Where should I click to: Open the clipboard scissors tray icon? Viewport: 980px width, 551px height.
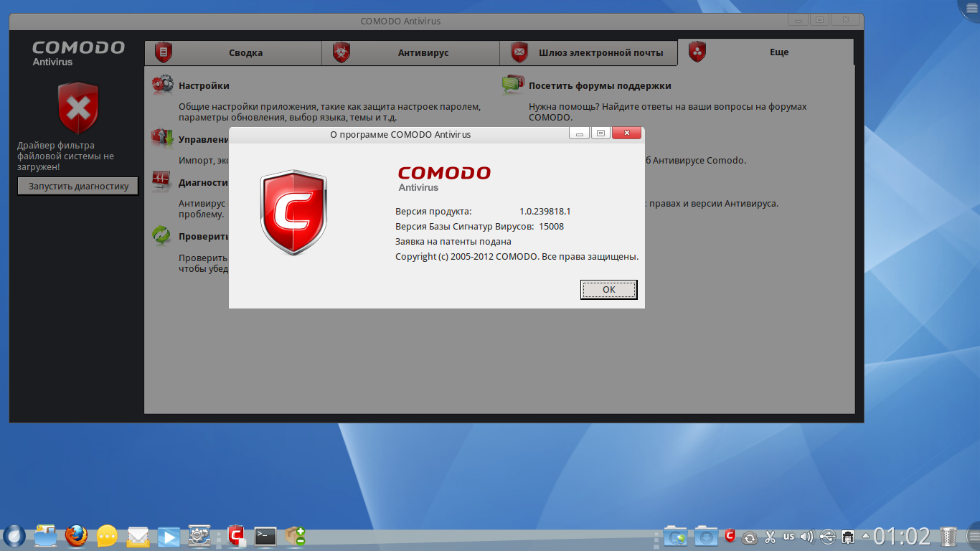click(x=770, y=536)
